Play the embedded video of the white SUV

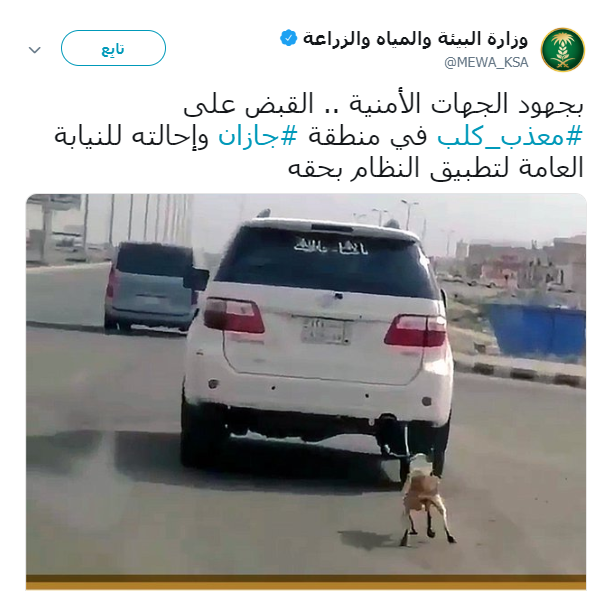coord(306,391)
